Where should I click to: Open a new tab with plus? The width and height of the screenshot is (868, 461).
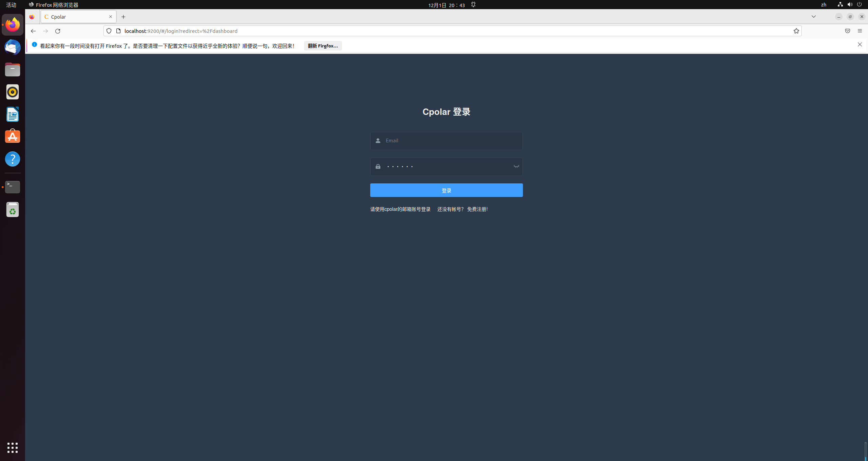[x=123, y=17]
